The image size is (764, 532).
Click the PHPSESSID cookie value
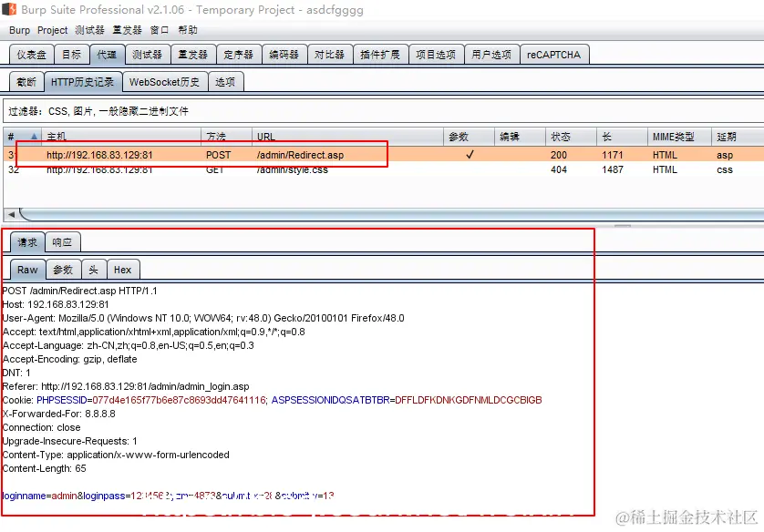180,400
